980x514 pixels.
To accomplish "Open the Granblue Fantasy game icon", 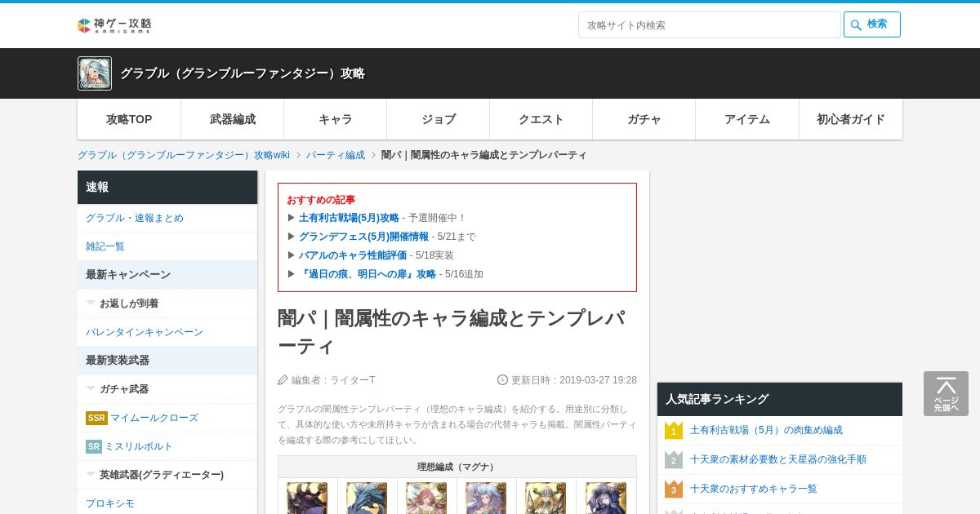I will tap(95, 73).
